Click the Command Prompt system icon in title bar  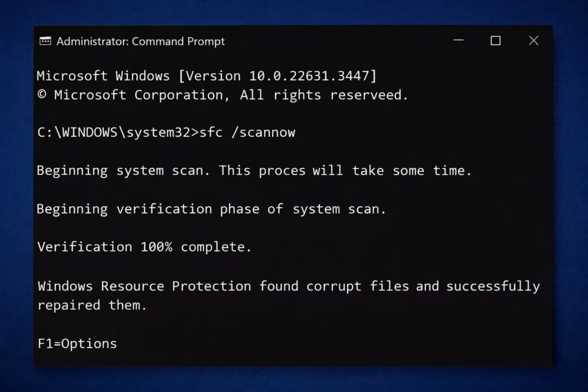[x=45, y=41]
